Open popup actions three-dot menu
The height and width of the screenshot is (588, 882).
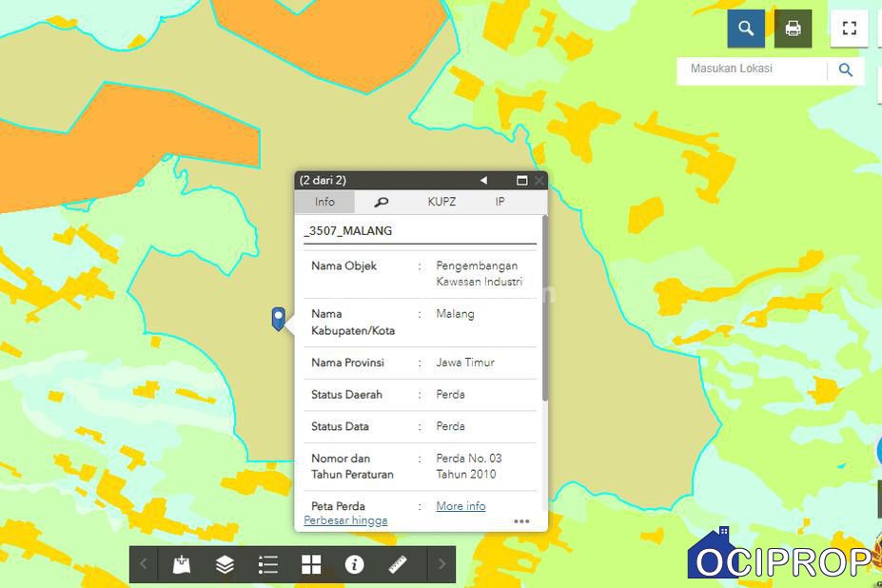coord(521,521)
